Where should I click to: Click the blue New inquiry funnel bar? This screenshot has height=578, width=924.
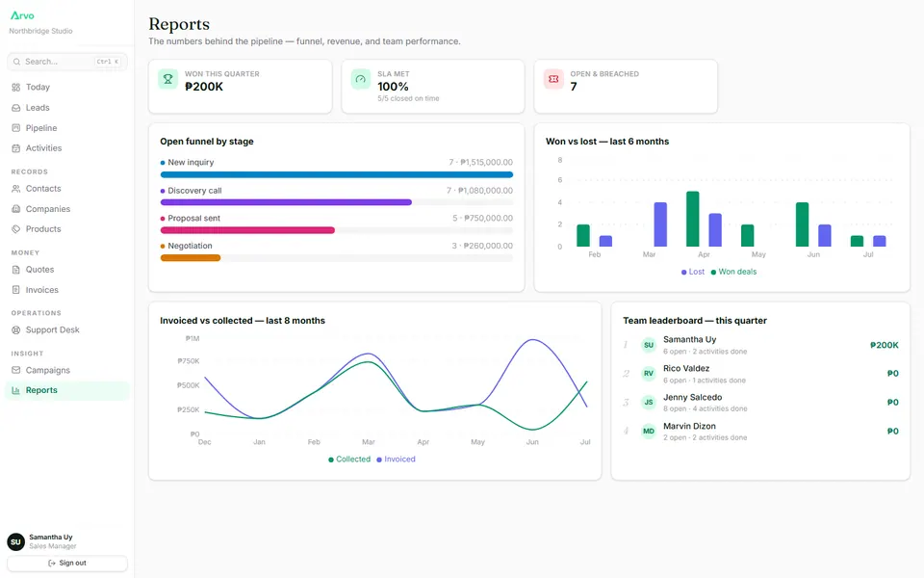coord(337,174)
